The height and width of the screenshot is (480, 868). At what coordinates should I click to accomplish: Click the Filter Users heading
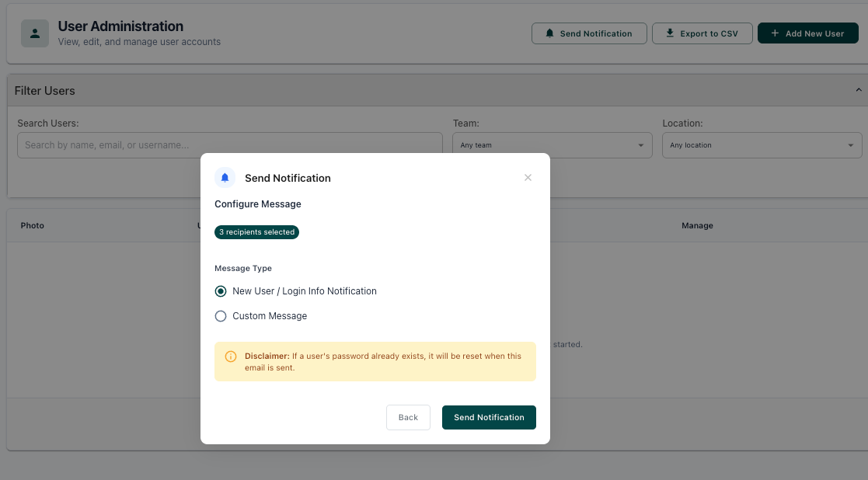(45, 91)
